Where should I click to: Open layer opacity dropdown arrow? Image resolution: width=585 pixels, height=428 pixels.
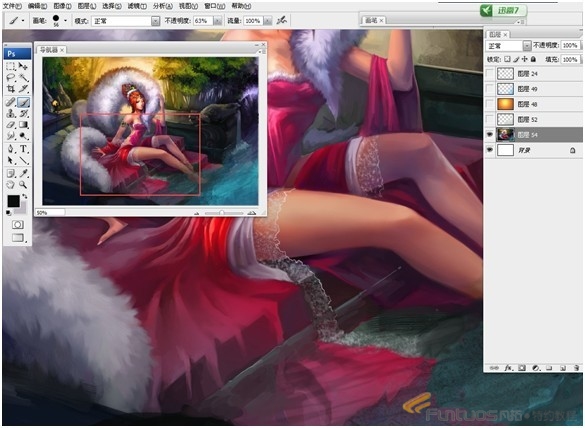click(x=582, y=46)
